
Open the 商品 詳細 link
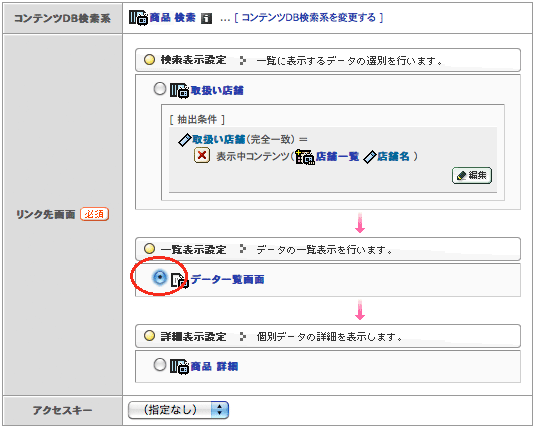pos(214,366)
